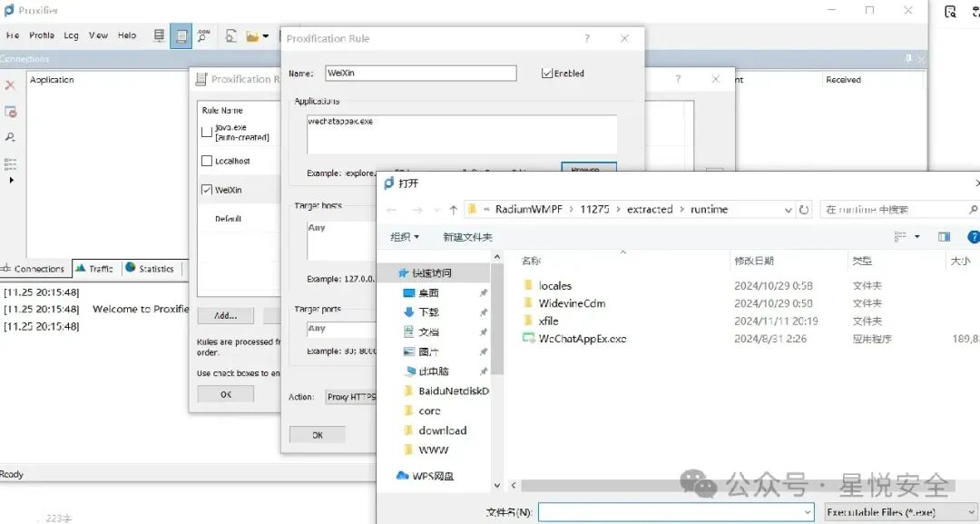Click the highlighted Proxification Rules toolbar icon
The width and height of the screenshot is (980, 524).
point(181,36)
